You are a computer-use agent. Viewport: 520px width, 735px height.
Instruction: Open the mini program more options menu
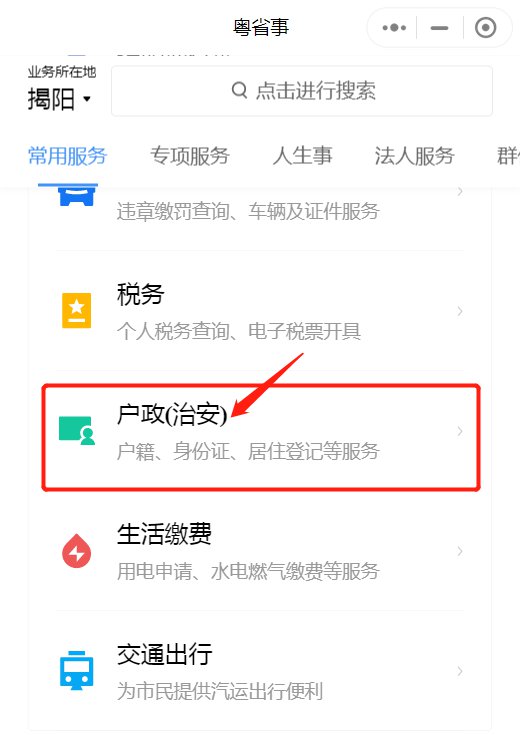(x=394, y=28)
